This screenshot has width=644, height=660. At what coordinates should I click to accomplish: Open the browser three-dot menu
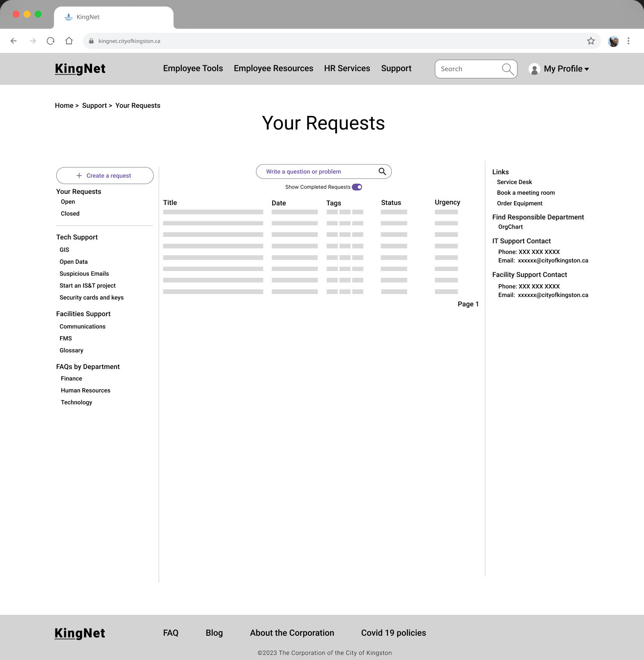(628, 41)
